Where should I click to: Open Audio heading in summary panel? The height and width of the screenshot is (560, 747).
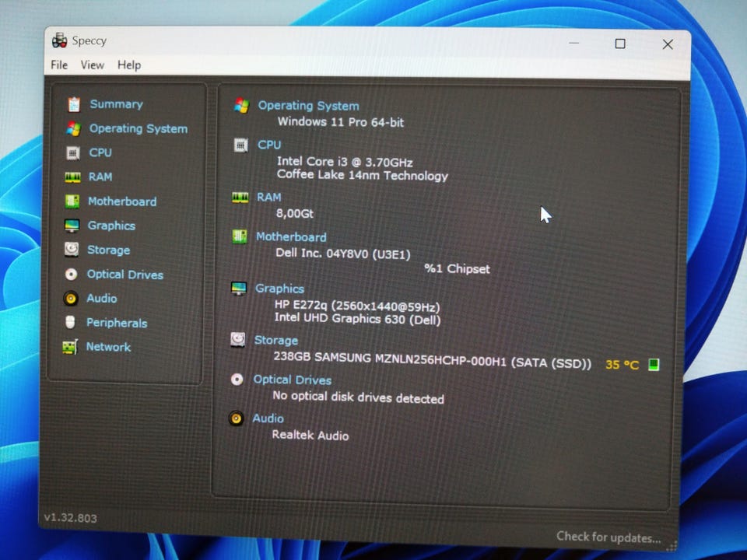pos(268,418)
